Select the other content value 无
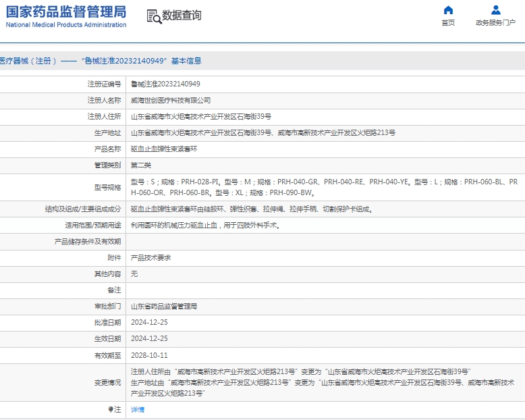525x420 pixels. 134,274
